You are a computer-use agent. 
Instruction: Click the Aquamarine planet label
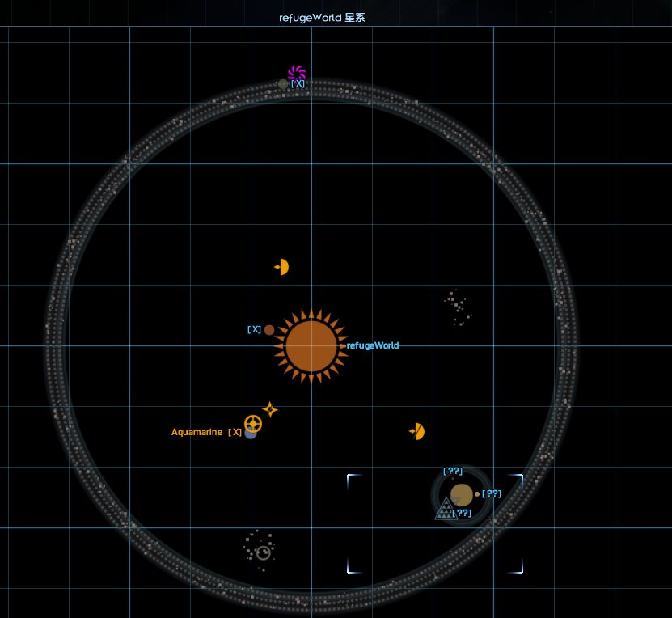coord(197,433)
